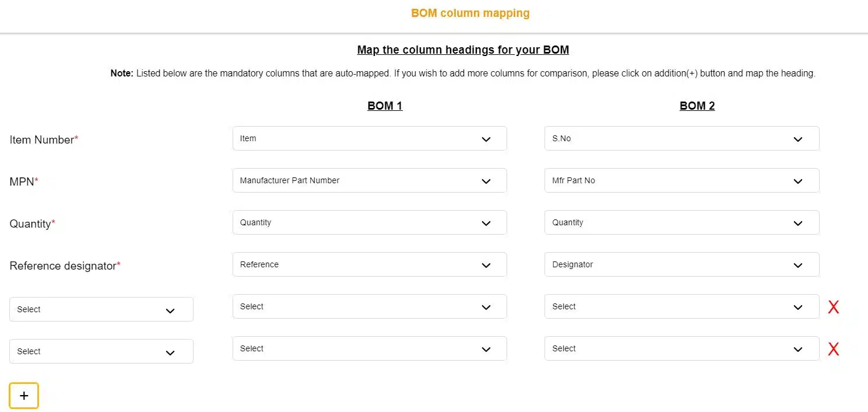Open BOM 1 Quantity column dropdown
868x412 pixels.
coord(369,222)
